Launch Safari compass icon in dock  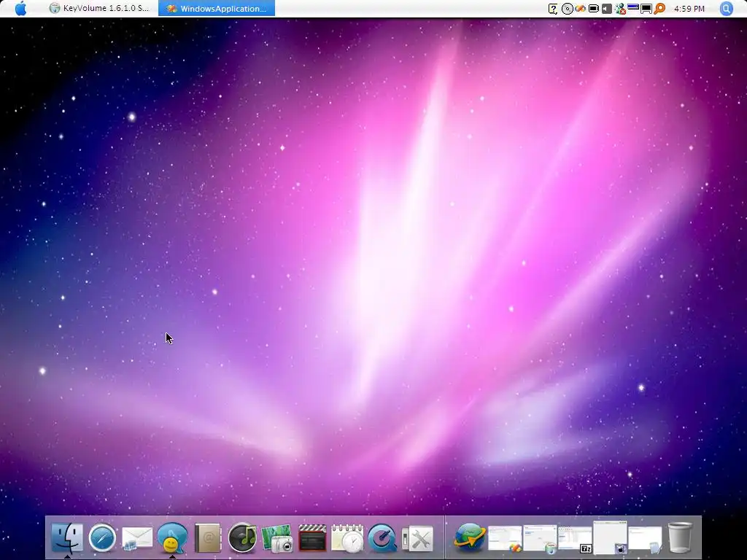[102, 538]
